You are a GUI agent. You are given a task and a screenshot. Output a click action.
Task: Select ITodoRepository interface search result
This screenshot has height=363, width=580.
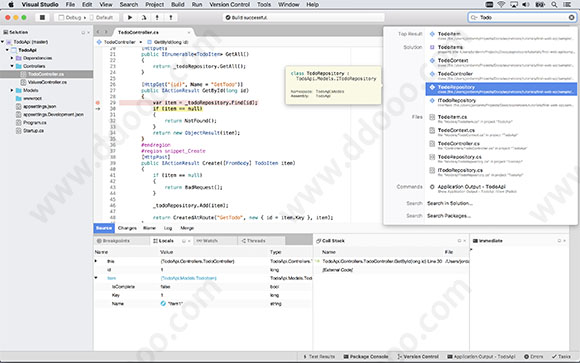[x=501, y=102]
